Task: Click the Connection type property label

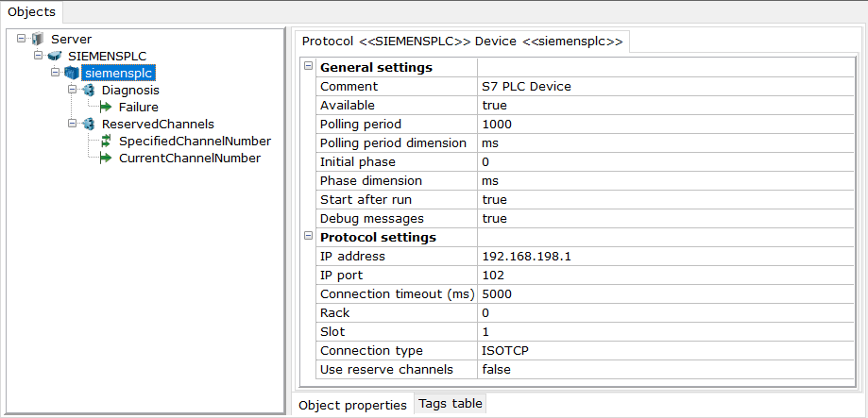Action: click(x=371, y=351)
